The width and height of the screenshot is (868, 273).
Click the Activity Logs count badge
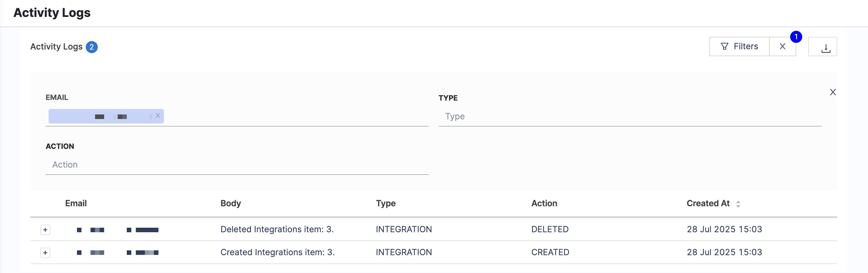pos(92,47)
